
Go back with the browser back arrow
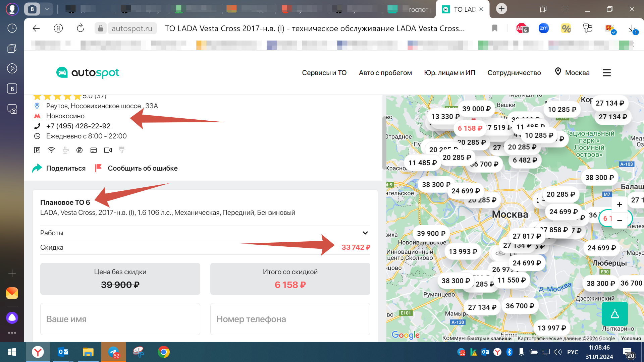pos(36,28)
